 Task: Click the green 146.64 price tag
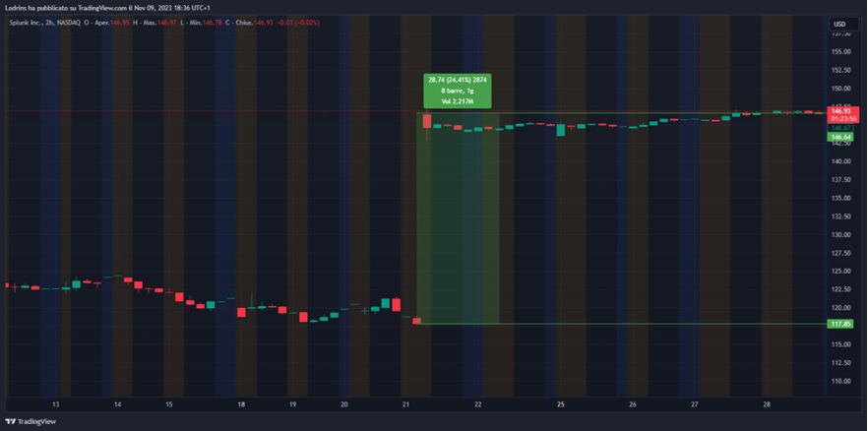(x=839, y=137)
